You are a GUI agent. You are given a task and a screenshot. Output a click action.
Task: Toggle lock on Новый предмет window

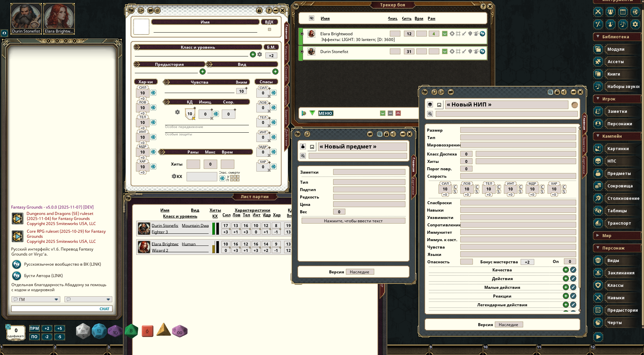pos(386,134)
